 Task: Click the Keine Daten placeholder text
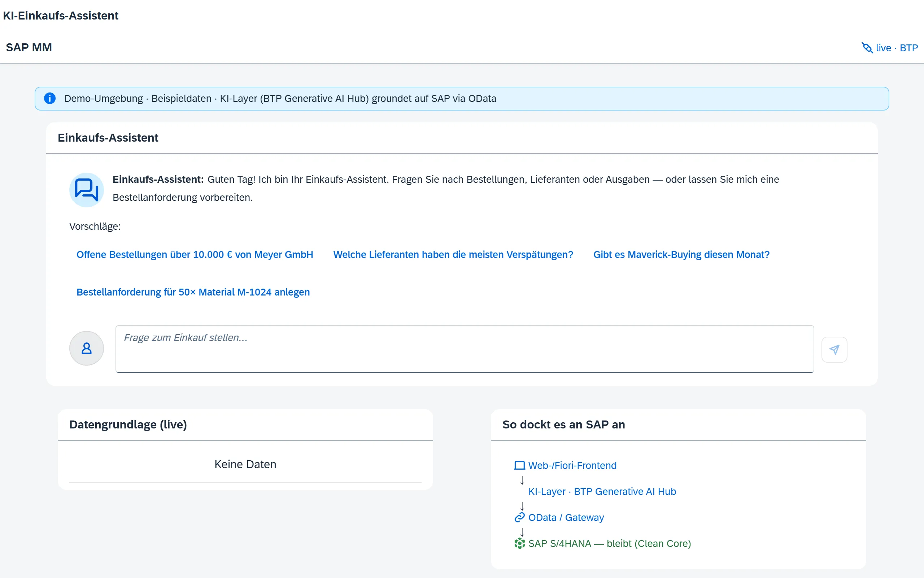[x=245, y=464]
